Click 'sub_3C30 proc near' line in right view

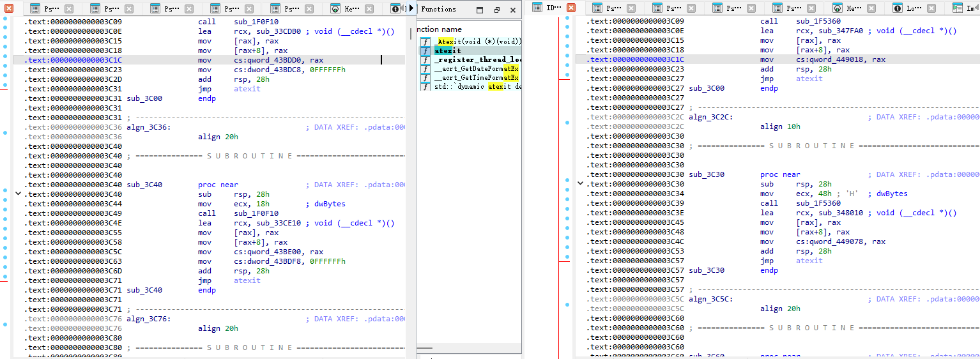(744, 174)
